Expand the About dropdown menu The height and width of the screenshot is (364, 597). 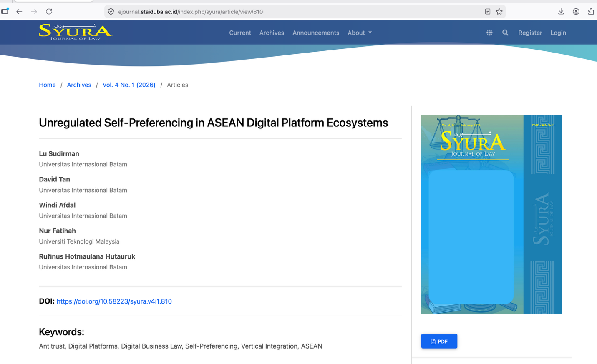coord(360,33)
